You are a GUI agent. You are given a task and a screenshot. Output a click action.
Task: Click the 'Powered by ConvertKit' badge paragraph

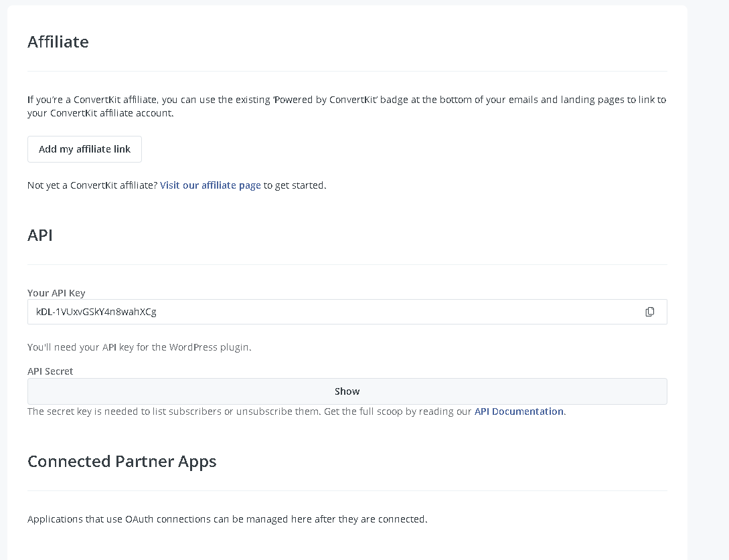tap(347, 106)
